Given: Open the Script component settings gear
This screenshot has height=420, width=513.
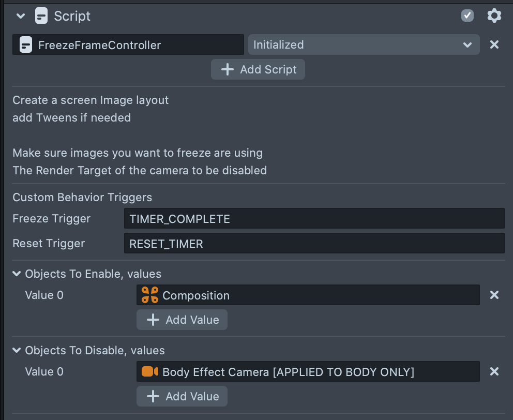Looking at the screenshot, I should point(494,16).
